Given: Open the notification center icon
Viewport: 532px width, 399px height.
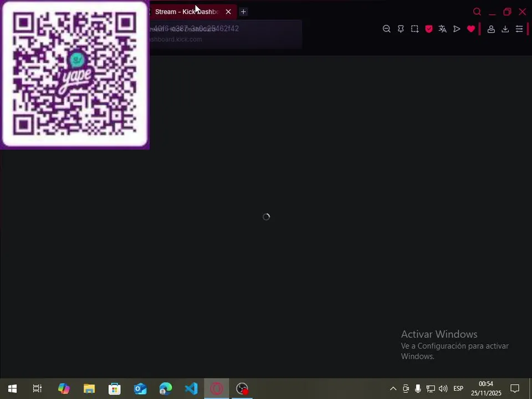Looking at the screenshot, I should coord(515,388).
